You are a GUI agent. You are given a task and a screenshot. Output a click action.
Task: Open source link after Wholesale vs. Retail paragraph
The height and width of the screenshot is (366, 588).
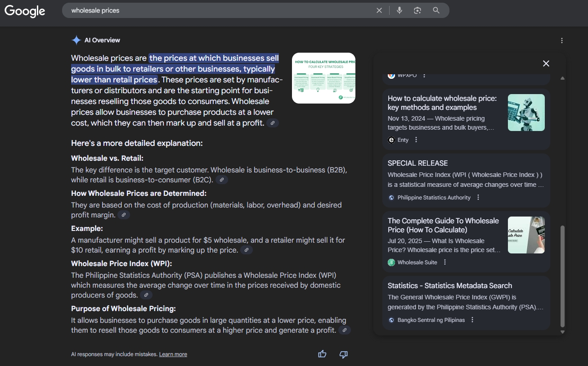pos(222,180)
